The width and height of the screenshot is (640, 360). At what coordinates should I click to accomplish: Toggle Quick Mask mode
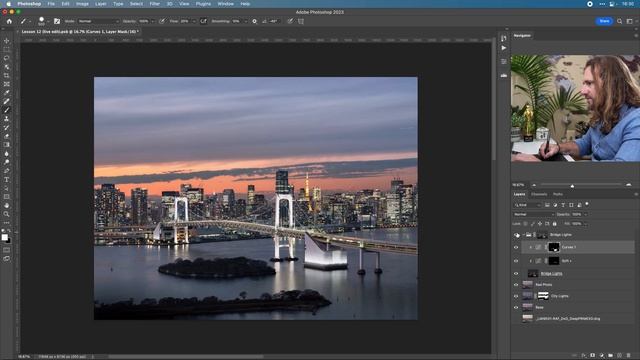point(7,250)
